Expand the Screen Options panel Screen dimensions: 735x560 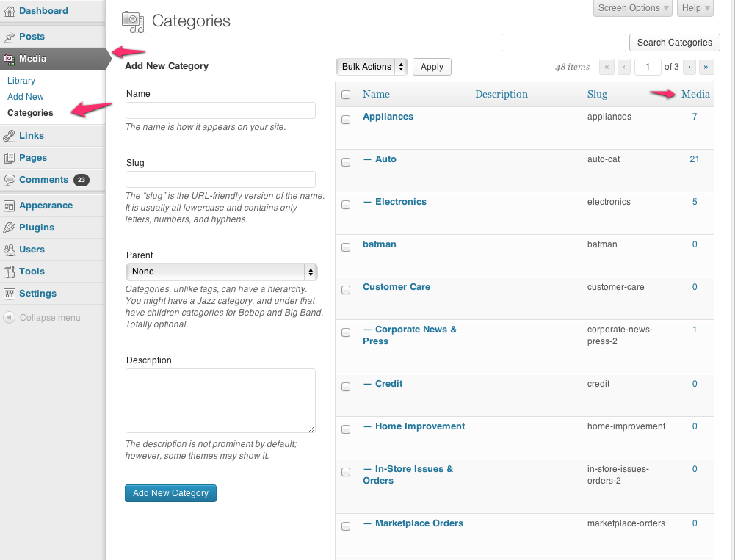(x=632, y=8)
